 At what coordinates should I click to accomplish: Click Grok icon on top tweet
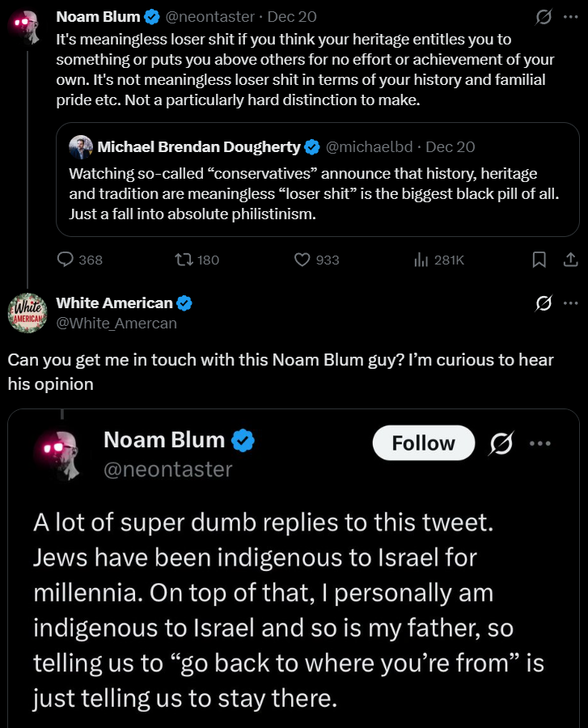click(x=544, y=17)
